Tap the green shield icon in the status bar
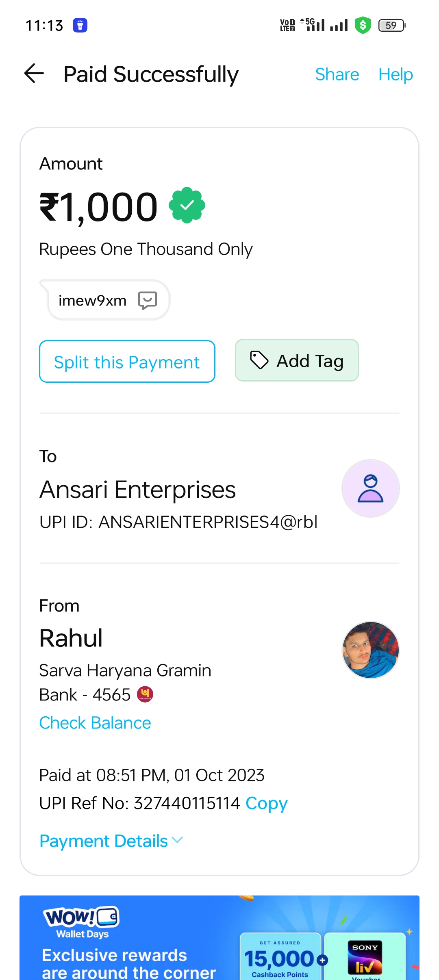 363,25
